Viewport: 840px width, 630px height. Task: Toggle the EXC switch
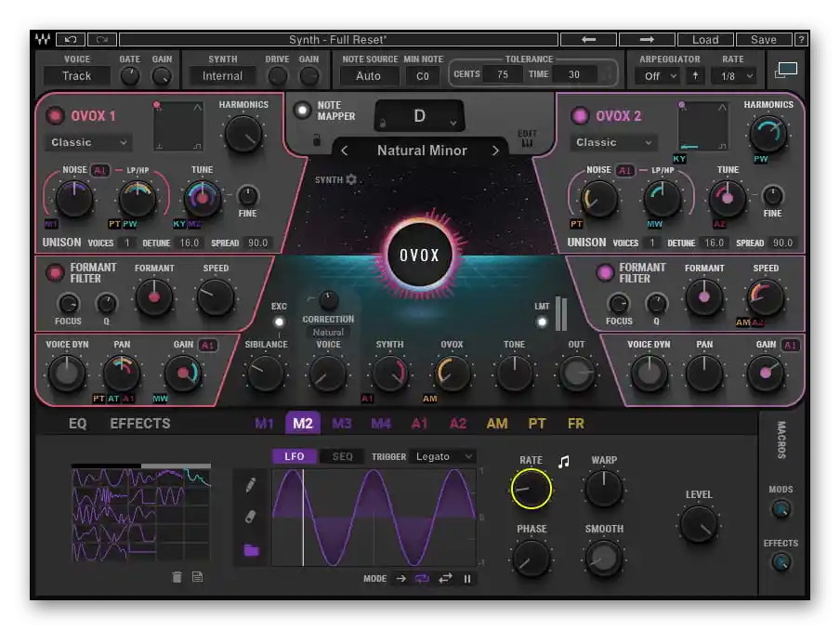pyautogui.click(x=279, y=322)
